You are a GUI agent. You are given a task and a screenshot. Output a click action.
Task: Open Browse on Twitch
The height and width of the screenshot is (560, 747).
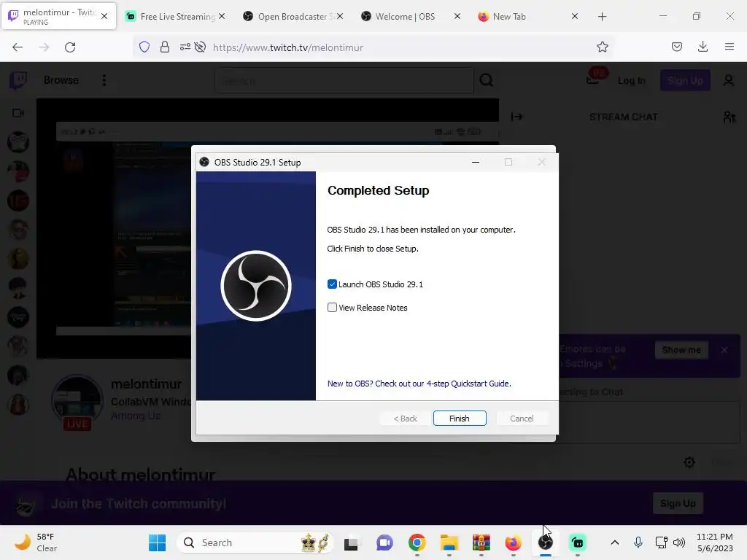click(61, 80)
